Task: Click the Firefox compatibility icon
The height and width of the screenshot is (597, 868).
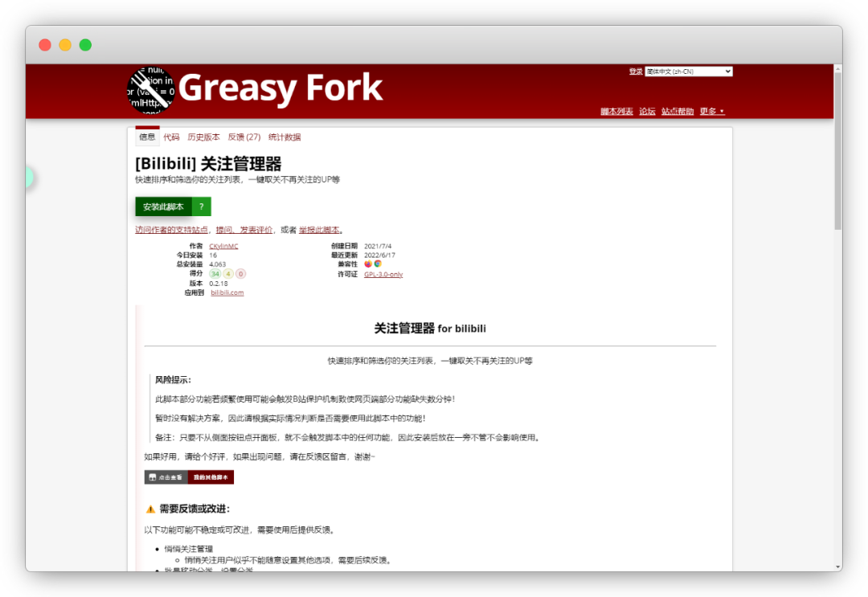Action: (368, 264)
